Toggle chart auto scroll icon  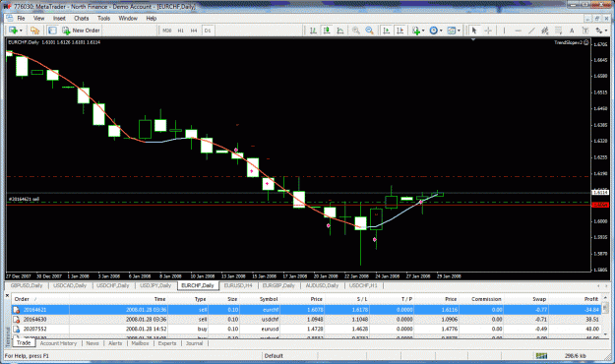(x=387, y=30)
